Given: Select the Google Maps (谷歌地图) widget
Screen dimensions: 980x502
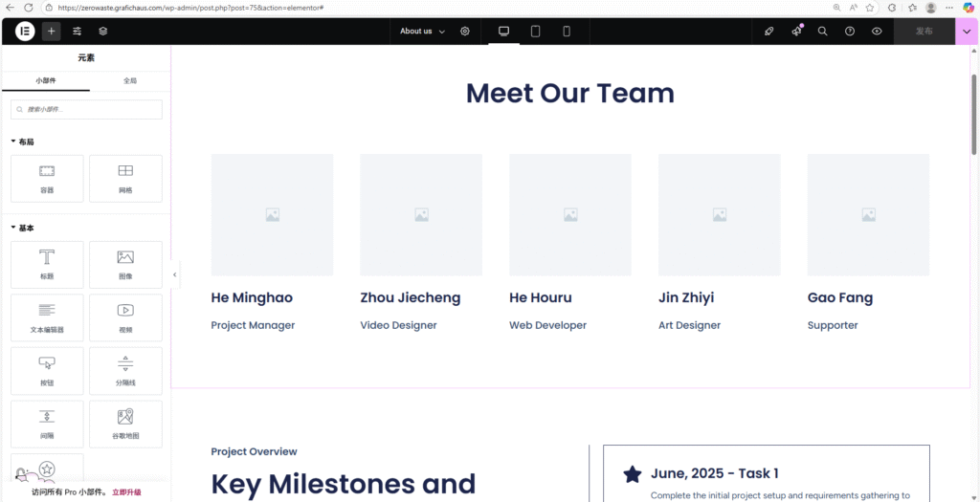Looking at the screenshot, I should (x=125, y=424).
